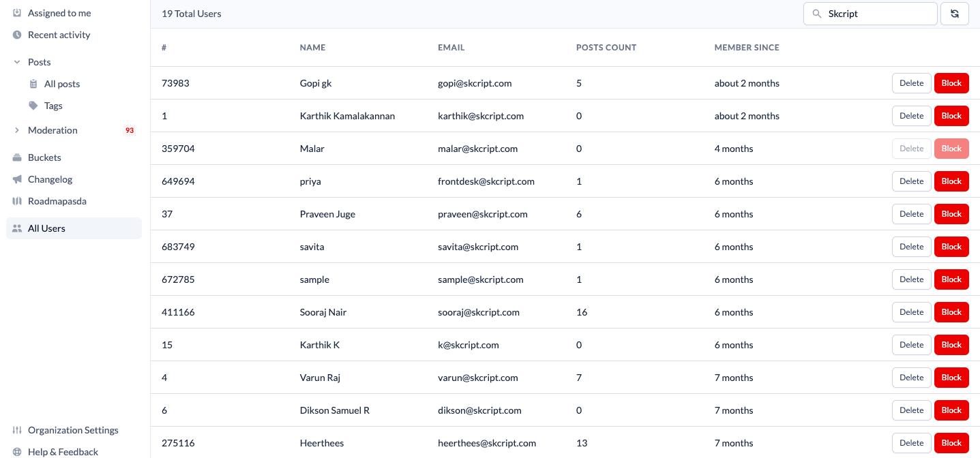Delete user Praveen Juge
This screenshot has width=980, height=458.
coord(911,214)
